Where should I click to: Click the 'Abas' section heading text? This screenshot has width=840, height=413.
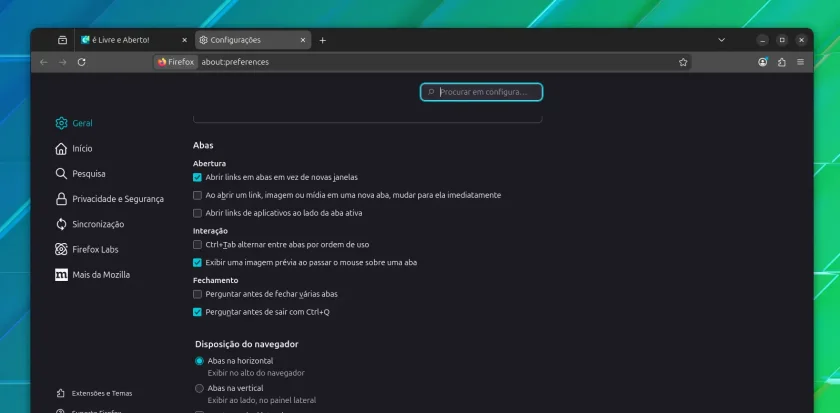[203, 145]
